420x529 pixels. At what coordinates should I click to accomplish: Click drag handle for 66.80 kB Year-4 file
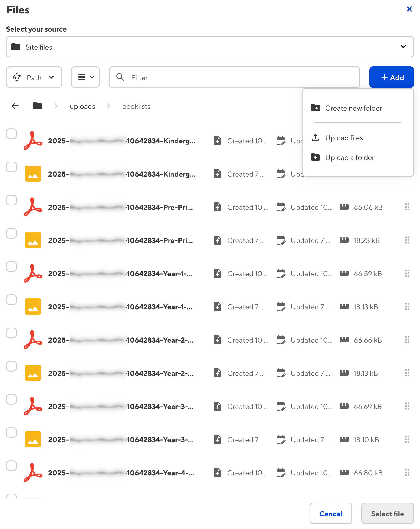(407, 472)
